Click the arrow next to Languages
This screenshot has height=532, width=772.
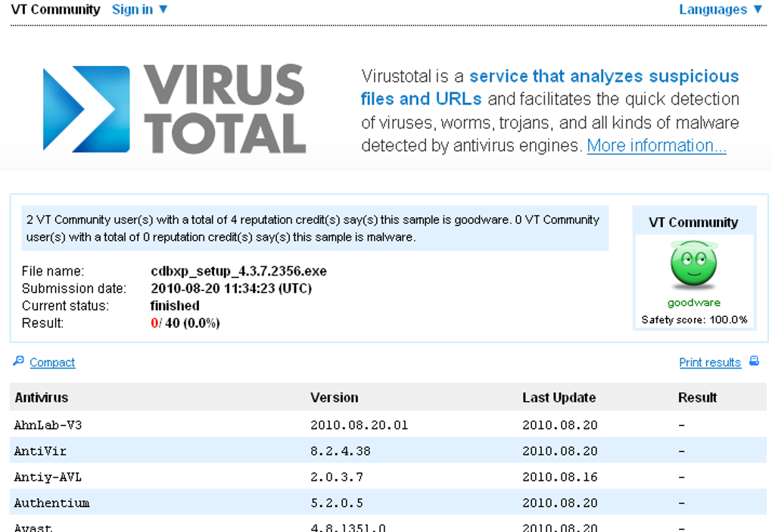pos(758,9)
